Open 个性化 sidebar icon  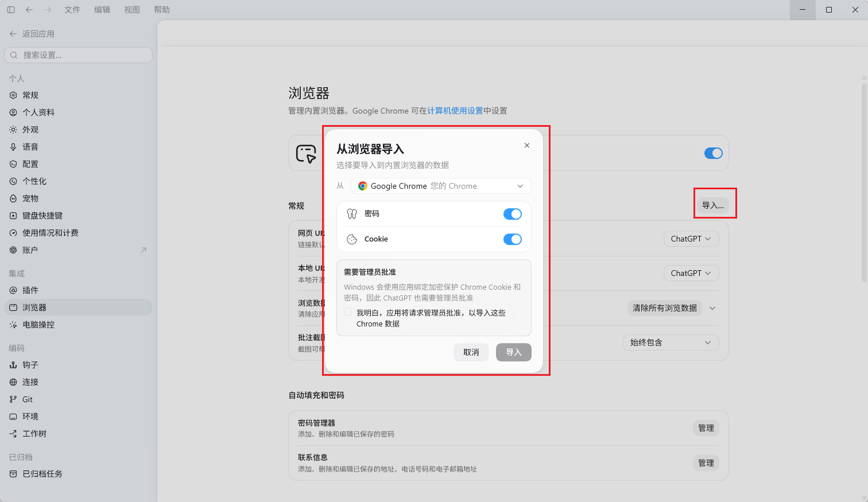click(13, 181)
